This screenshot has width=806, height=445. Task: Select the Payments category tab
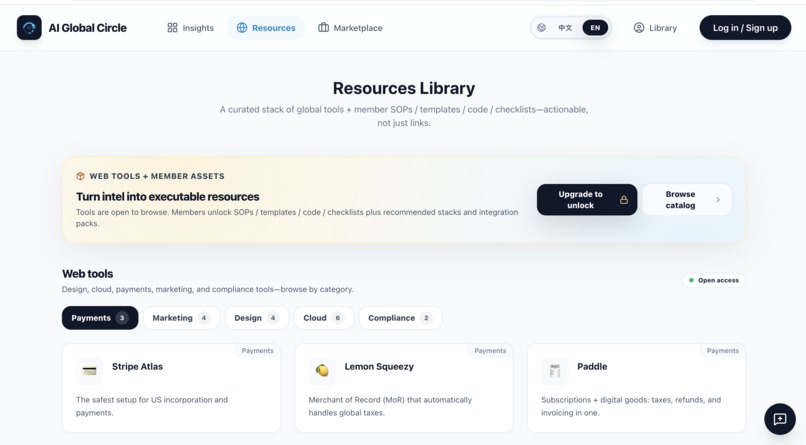tap(100, 318)
